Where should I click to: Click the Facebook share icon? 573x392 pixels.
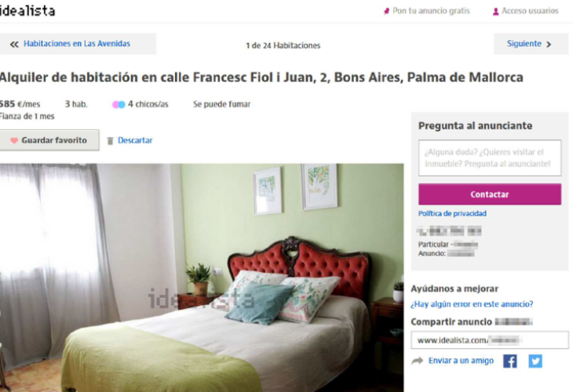[x=509, y=361]
